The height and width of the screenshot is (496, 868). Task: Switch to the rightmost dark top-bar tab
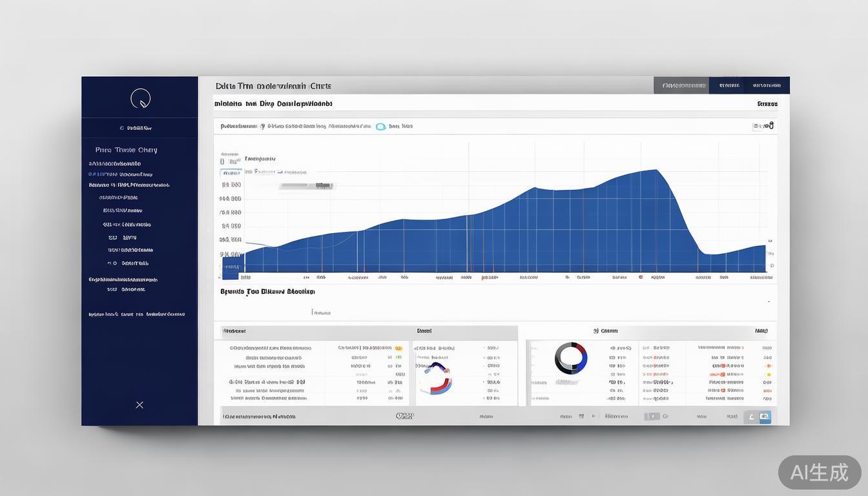[x=767, y=85]
